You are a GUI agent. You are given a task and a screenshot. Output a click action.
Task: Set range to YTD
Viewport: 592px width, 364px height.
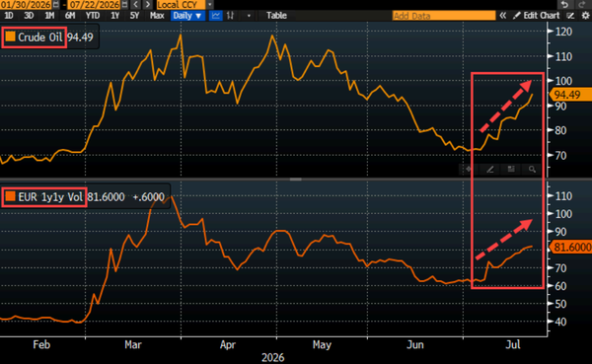point(93,16)
